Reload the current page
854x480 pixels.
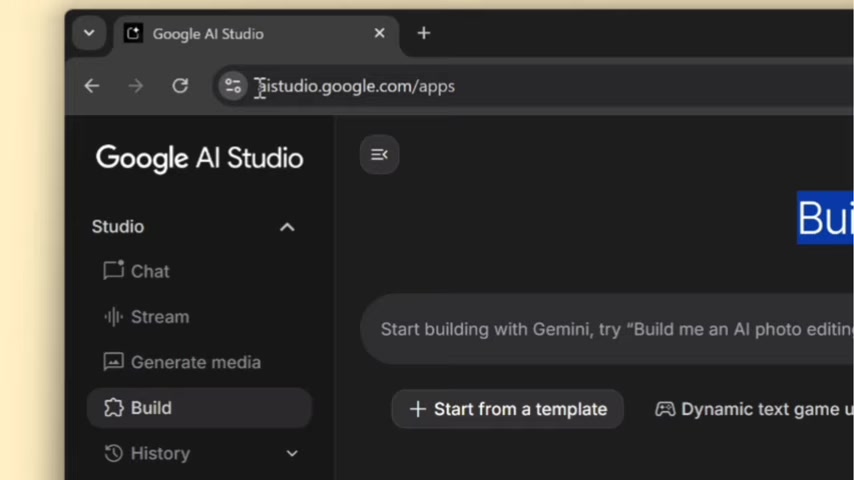(x=180, y=86)
